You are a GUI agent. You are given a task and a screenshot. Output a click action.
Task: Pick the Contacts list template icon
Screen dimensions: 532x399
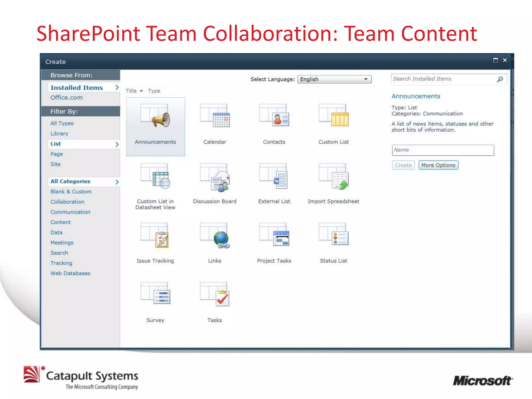tap(274, 116)
